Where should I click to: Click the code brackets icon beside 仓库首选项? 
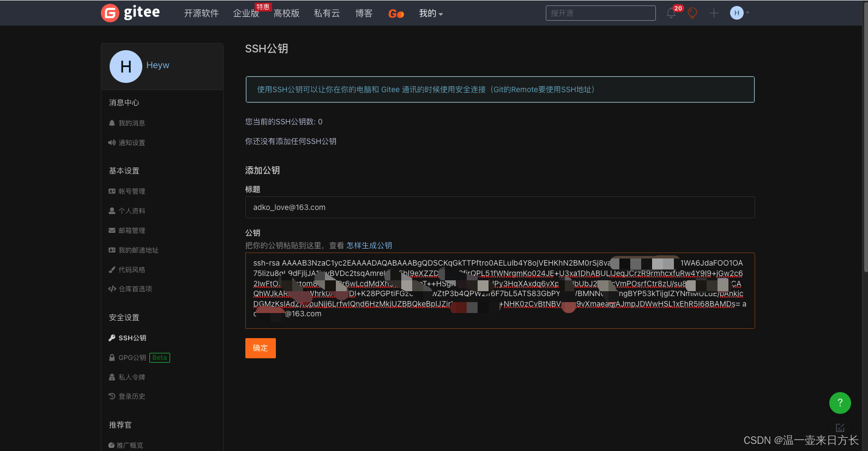point(112,289)
